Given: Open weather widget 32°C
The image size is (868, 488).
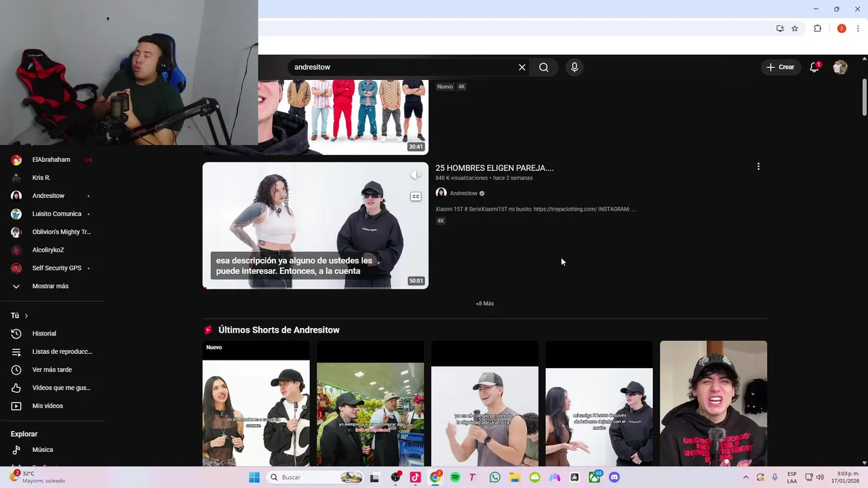Looking at the screenshot, I should [x=39, y=477].
